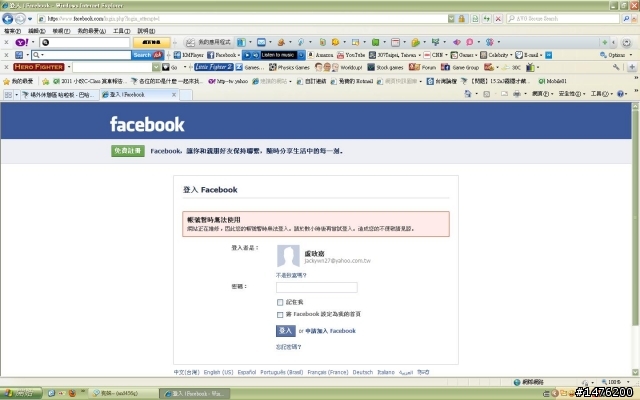The width and height of the screenshot is (640, 400).
Task: Click the 忘記密碼 forgot password link
Action: (289, 347)
